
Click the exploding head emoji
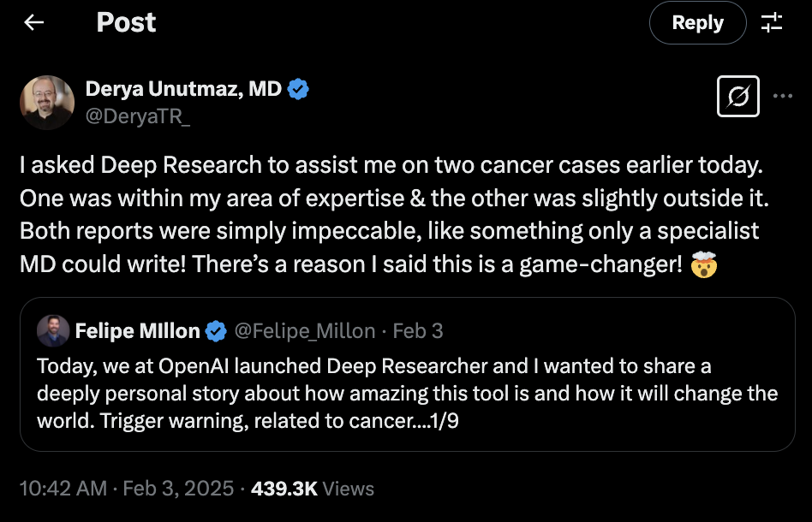(x=703, y=265)
